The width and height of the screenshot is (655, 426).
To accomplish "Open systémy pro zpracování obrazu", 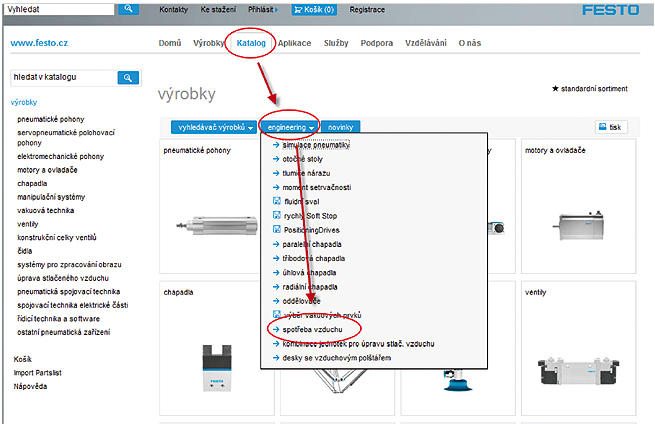I will 69,265.
